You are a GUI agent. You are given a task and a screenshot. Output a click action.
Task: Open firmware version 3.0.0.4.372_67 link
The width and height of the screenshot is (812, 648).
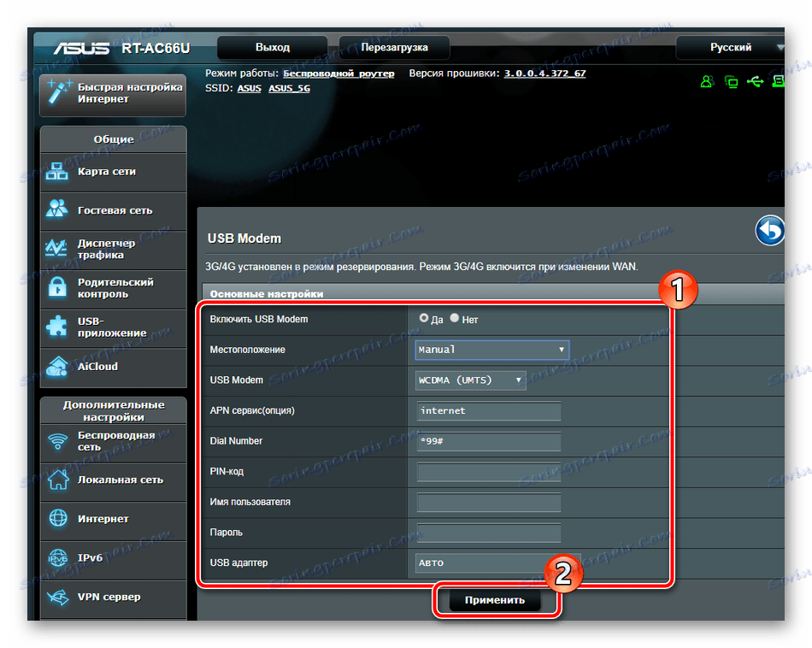click(x=544, y=74)
